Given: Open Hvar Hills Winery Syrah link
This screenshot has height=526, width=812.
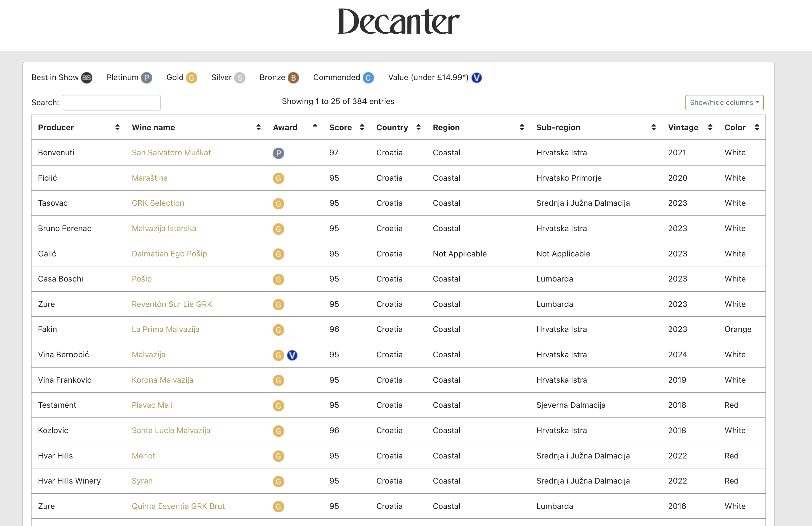Looking at the screenshot, I should tap(142, 481).
